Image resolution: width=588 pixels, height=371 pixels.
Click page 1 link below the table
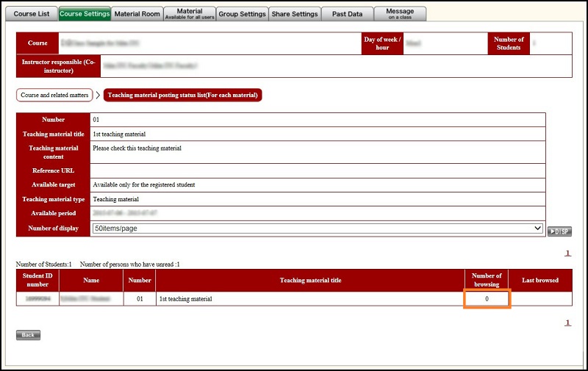click(x=567, y=323)
